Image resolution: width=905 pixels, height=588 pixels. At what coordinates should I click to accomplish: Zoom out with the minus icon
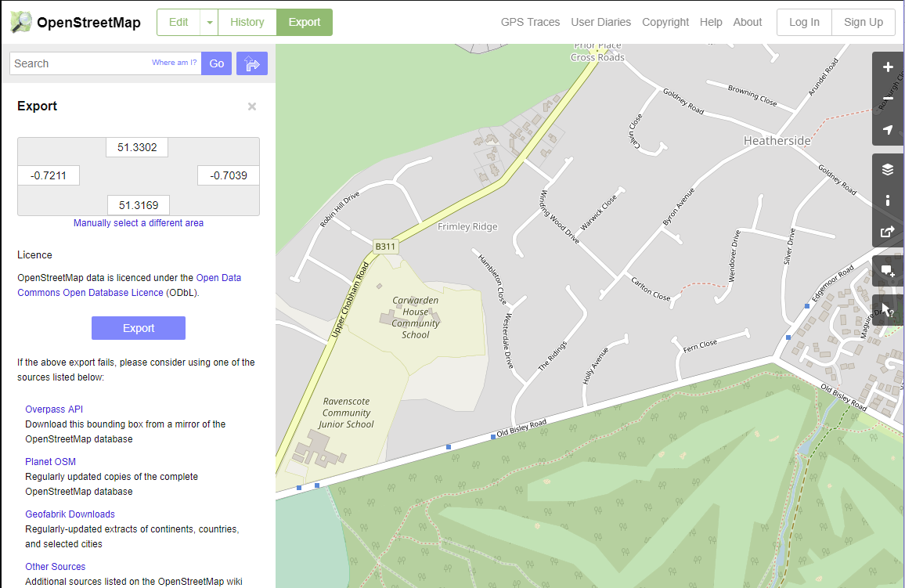(888, 98)
